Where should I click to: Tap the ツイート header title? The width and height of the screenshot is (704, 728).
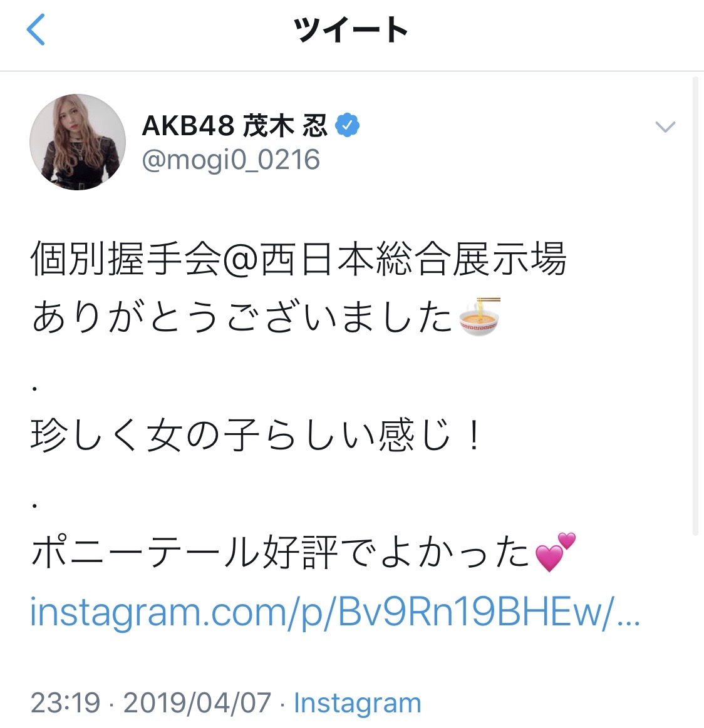tap(351, 30)
